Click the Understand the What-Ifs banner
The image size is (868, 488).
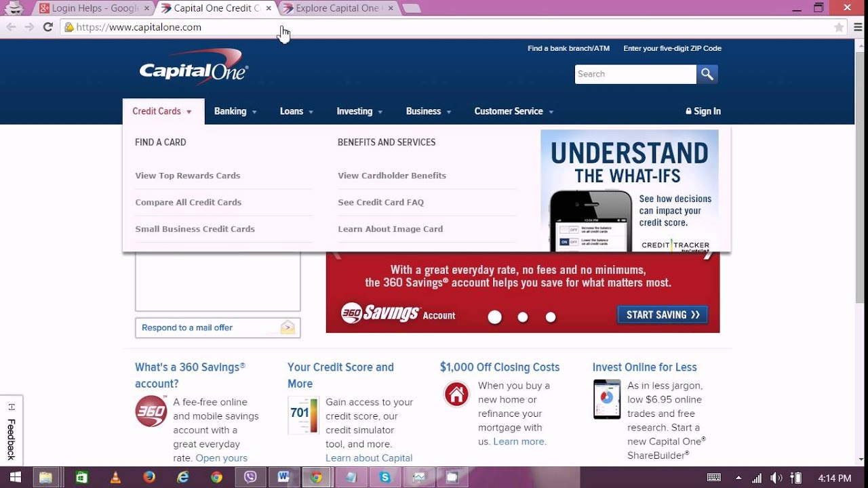point(629,190)
